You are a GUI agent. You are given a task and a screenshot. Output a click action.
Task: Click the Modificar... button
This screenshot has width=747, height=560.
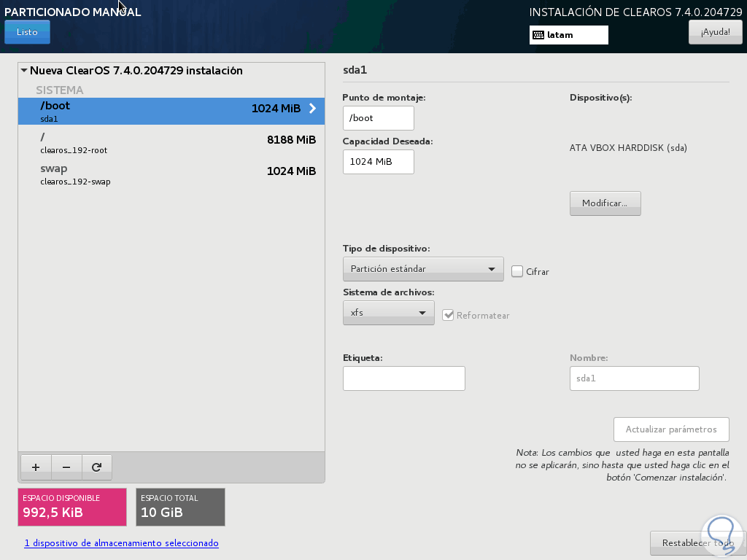point(605,203)
